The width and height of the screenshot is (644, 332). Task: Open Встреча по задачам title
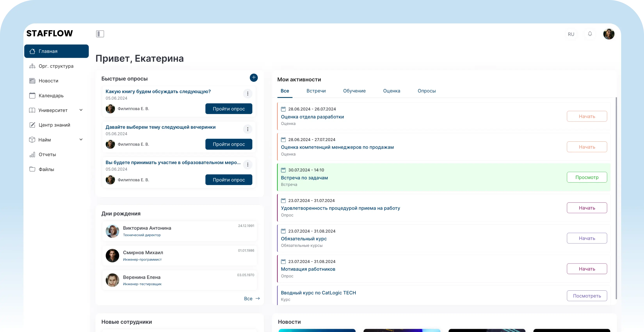point(304,178)
